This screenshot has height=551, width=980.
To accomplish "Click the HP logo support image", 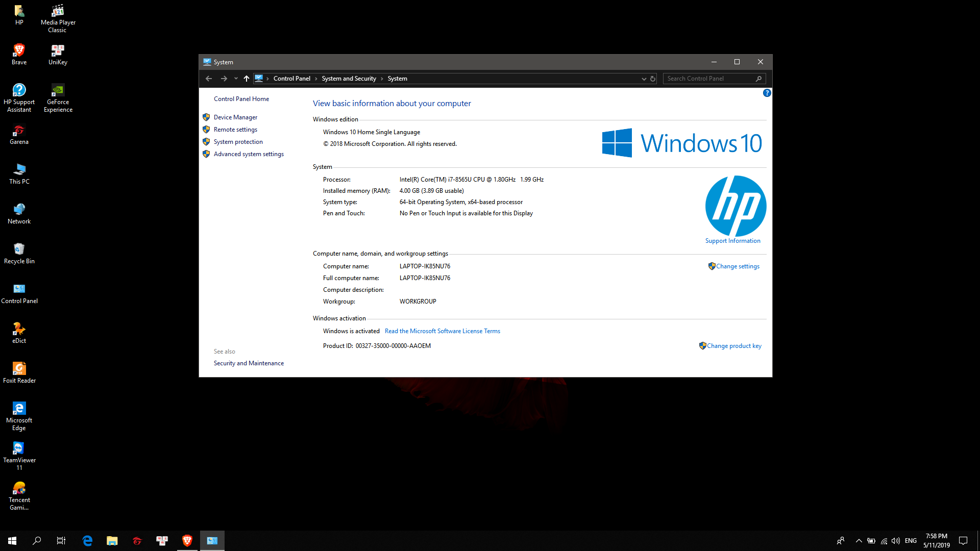I will point(736,206).
